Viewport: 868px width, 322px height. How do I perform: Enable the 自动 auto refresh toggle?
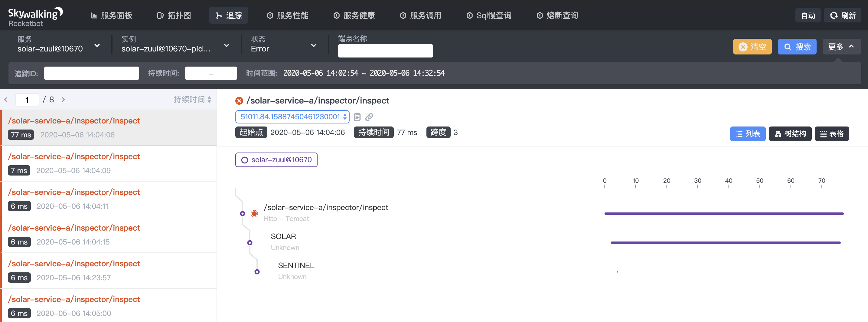pos(808,15)
